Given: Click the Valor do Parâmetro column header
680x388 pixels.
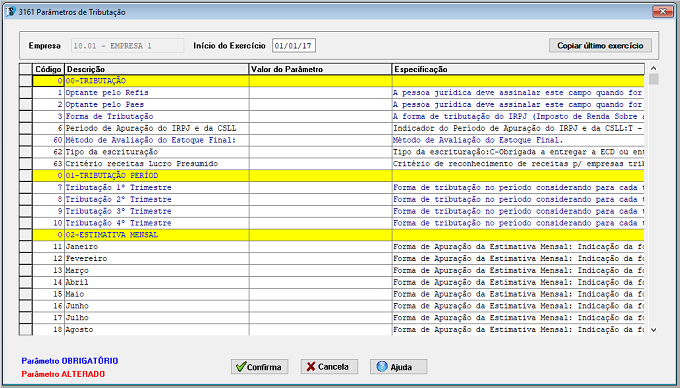Looking at the screenshot, I should (320, 69).
